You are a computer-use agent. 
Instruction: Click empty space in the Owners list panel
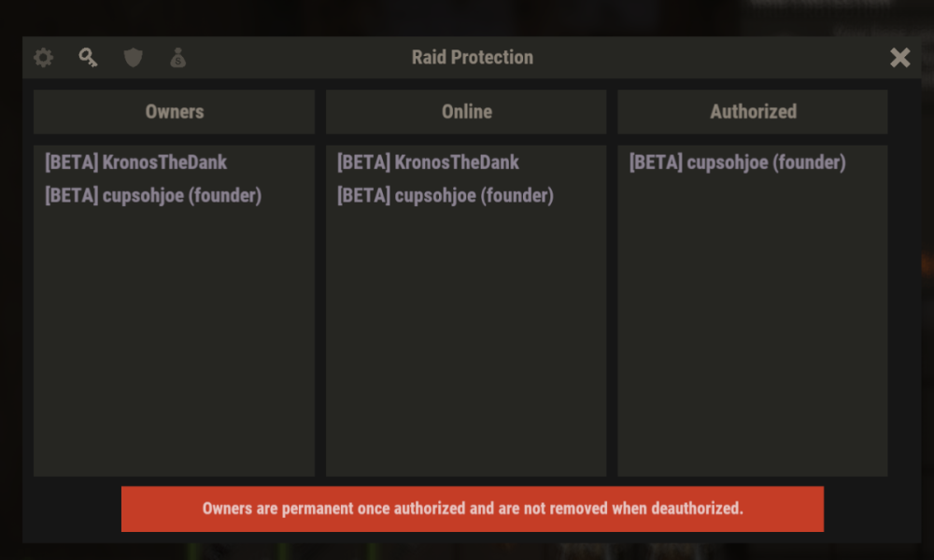pyautogui.click(x=175, y=355)
